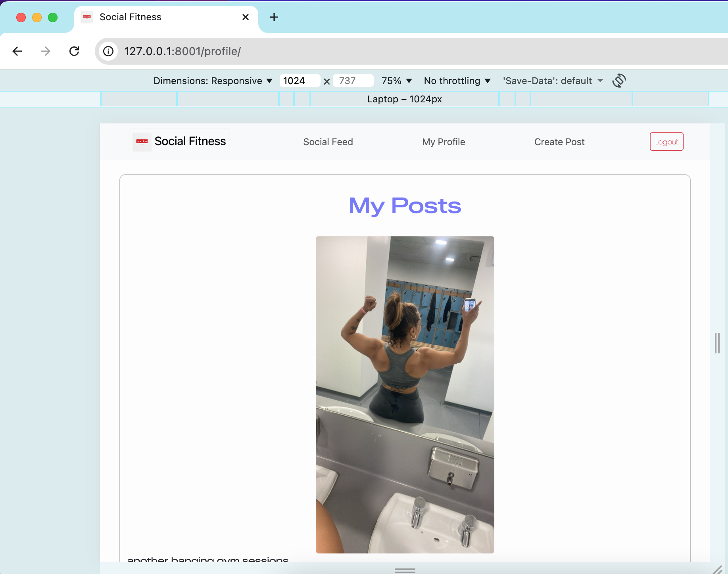Edit the viewport width input showing 1024
The image size is (728, 574).
[x=300, y=81]
